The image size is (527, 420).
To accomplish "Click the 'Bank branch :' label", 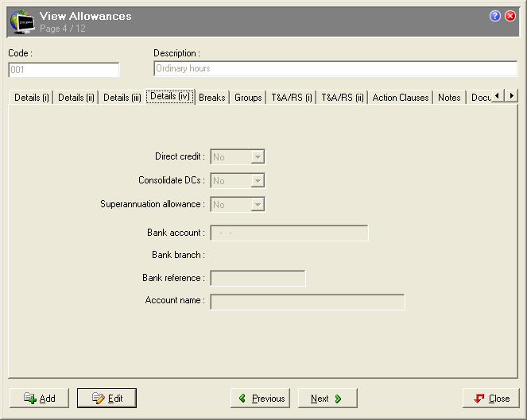I will click(x=178, y=255).
